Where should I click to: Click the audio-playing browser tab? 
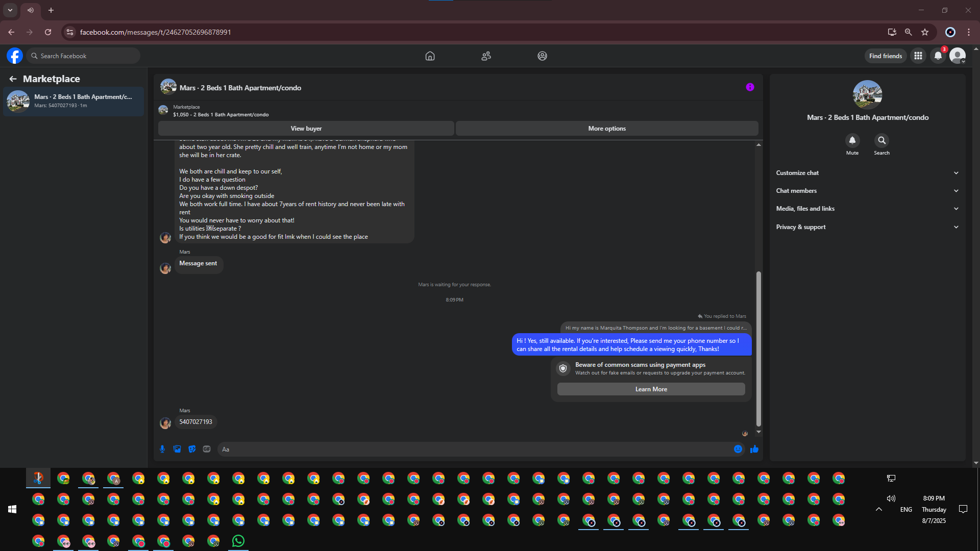click(x=31, y=10)
